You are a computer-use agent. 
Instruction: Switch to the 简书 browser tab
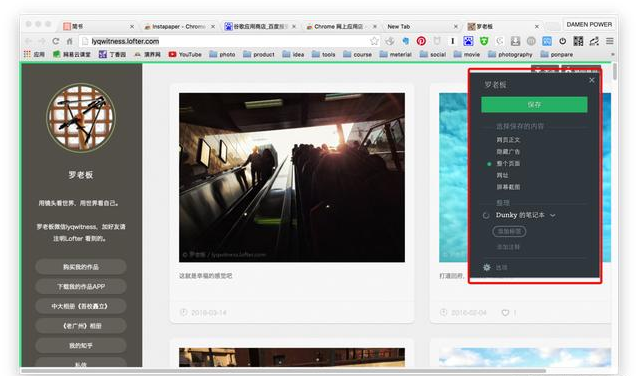(x=99, y=26)
